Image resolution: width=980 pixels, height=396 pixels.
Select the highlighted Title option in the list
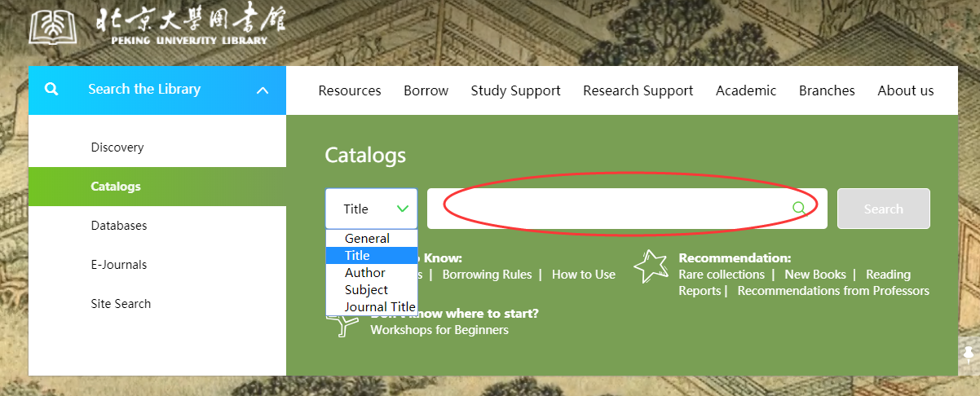click(x=371, y=256)
